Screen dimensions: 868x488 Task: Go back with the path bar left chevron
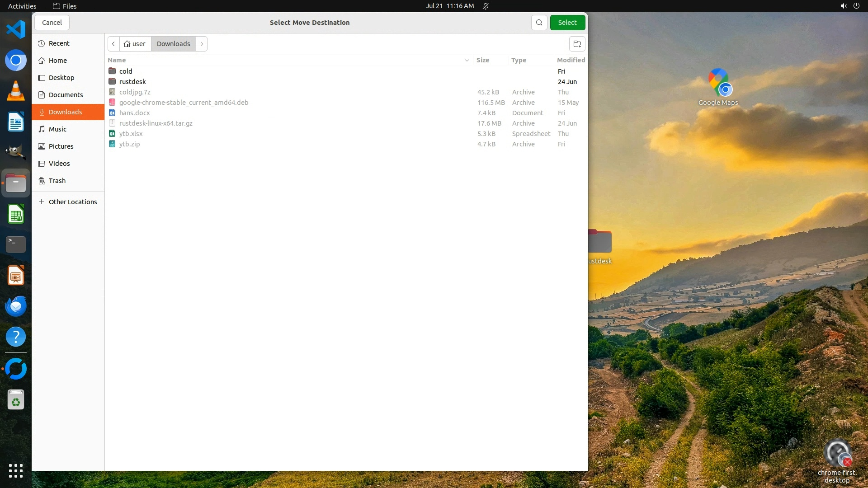pyautogui.click(x=113, y=44)
